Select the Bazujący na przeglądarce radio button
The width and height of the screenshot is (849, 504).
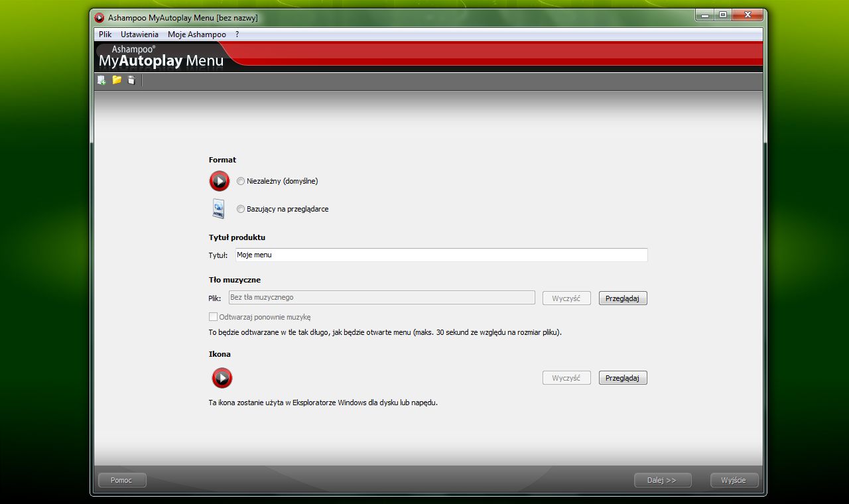[x=241, y=209]
